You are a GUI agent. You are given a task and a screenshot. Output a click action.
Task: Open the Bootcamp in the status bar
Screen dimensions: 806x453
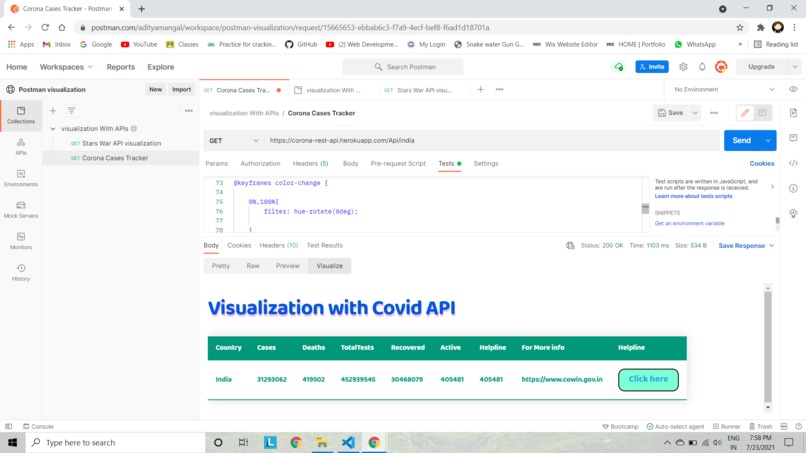coord(620,426)
